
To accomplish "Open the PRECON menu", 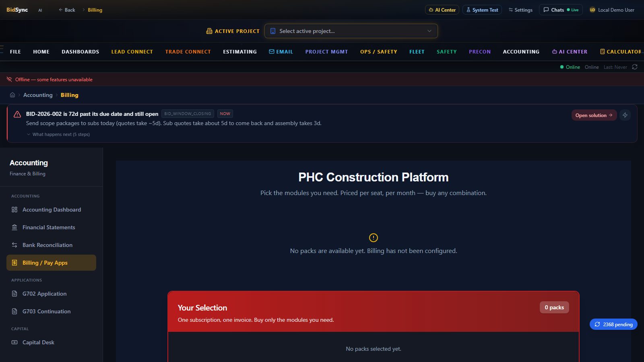I will tap(480, 51).
